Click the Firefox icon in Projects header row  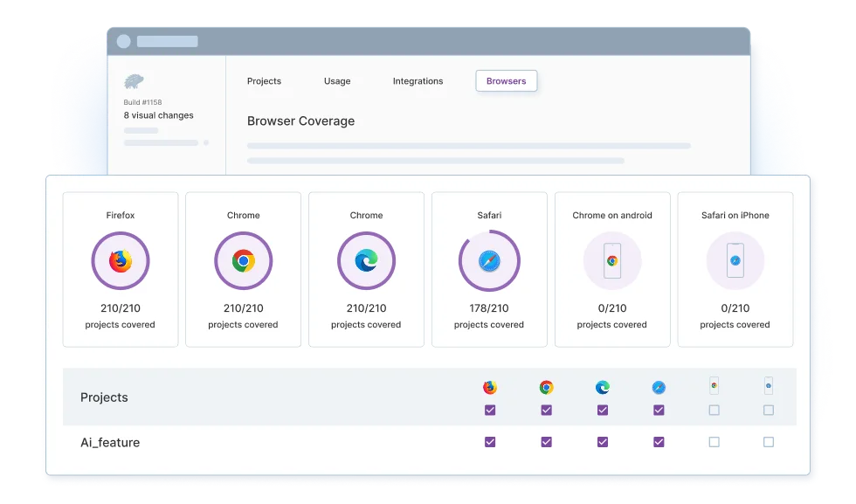490,388
